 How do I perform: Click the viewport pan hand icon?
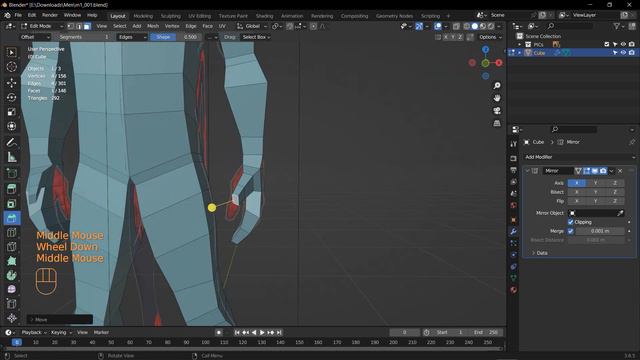click(497, 98)
